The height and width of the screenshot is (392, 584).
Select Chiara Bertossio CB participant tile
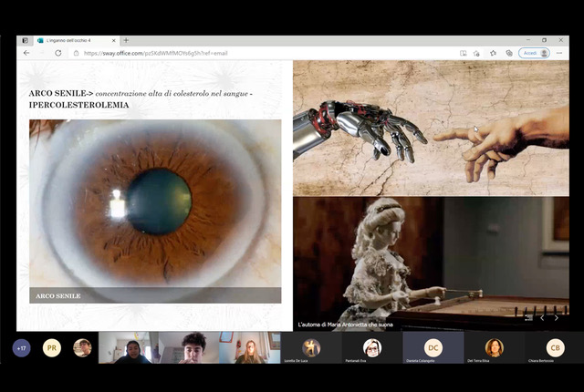click(554, 347)
